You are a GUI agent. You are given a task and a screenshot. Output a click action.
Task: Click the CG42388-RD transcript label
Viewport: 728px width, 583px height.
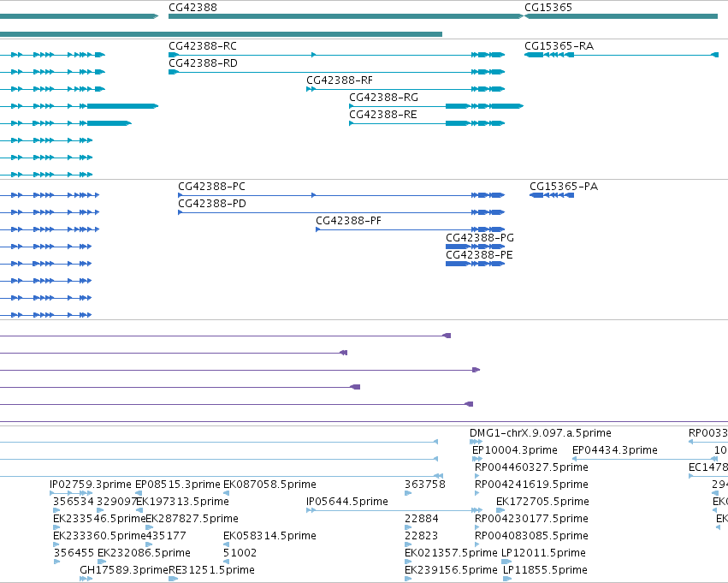[203, 63]
